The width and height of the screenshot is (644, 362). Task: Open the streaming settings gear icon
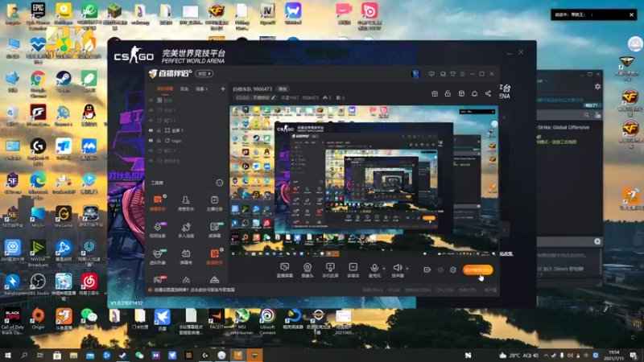[x=452, y=269]
